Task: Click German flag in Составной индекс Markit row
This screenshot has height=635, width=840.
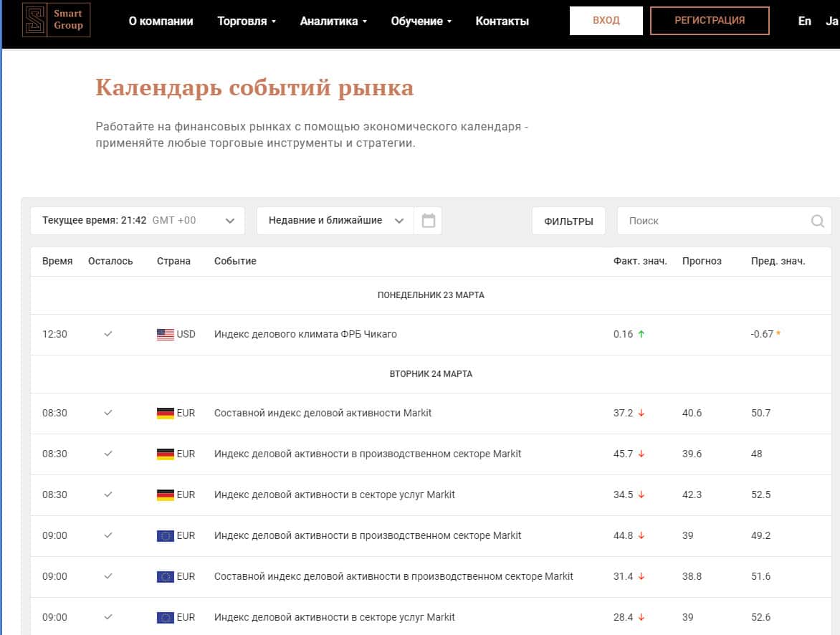Action: [x=166, y=413]
